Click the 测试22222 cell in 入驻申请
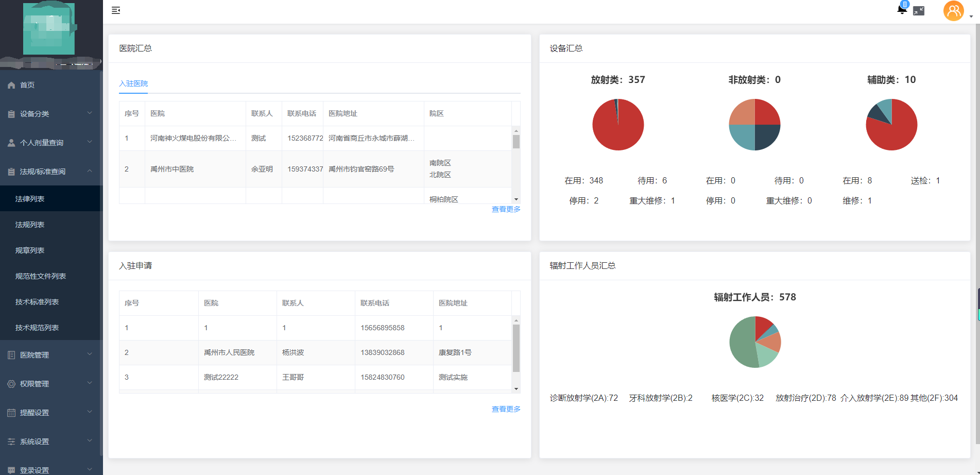Viewport: 980px width, 475px height. tap(221, 377)
